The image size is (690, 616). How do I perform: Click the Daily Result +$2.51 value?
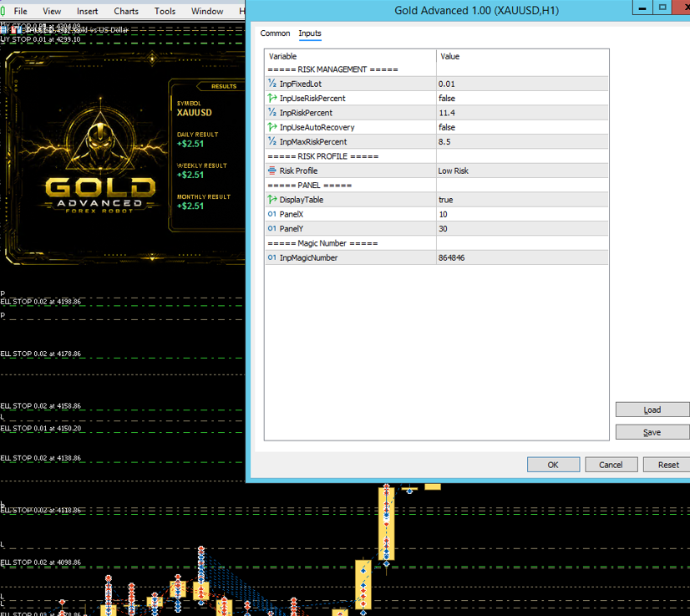pos(190,144)
